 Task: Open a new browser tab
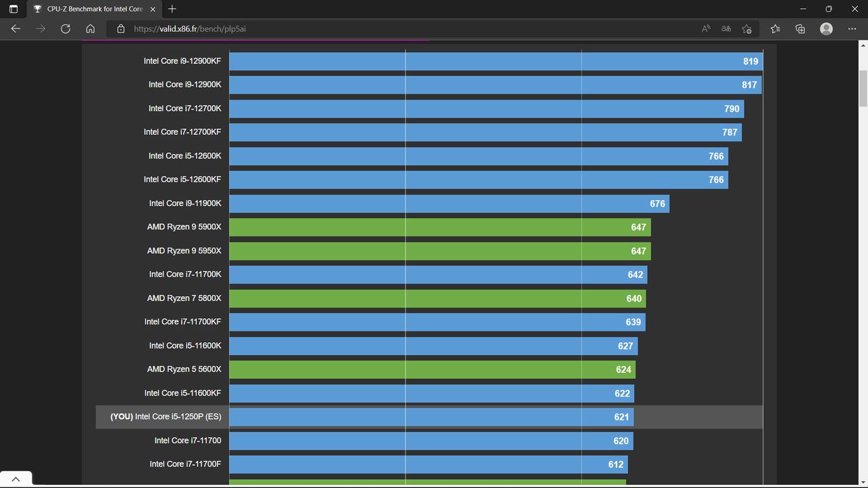[172, 9]
